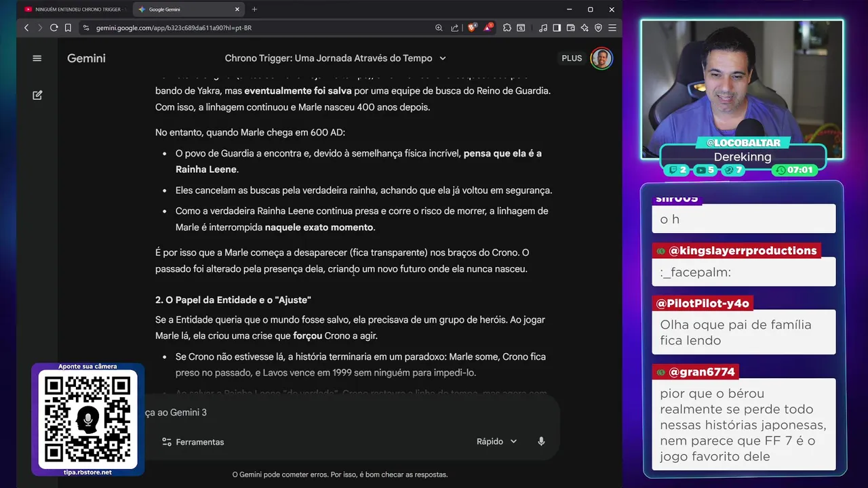Open a new browser tab
The width and height of the screenshot is (868, 488).
[x=254, y=9]
